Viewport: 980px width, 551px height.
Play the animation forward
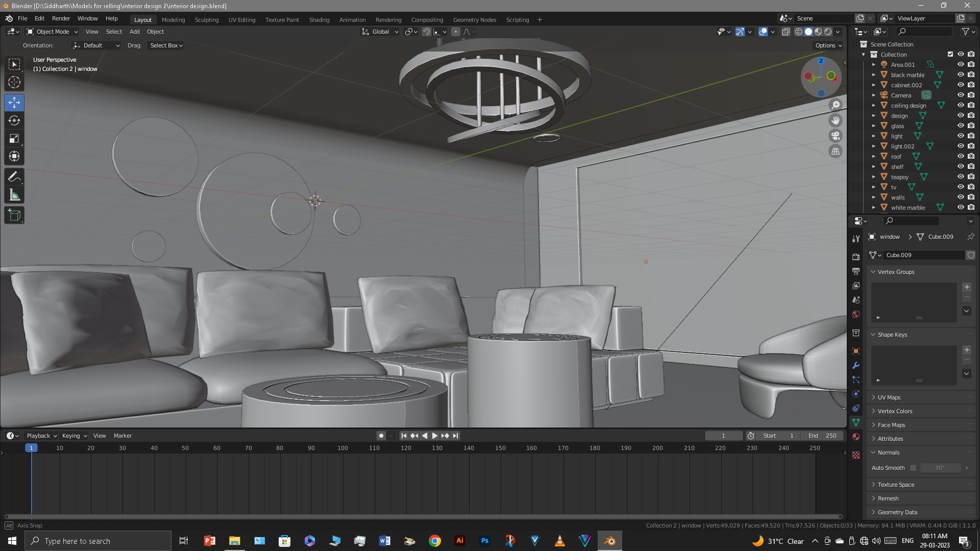click(434, 436)
